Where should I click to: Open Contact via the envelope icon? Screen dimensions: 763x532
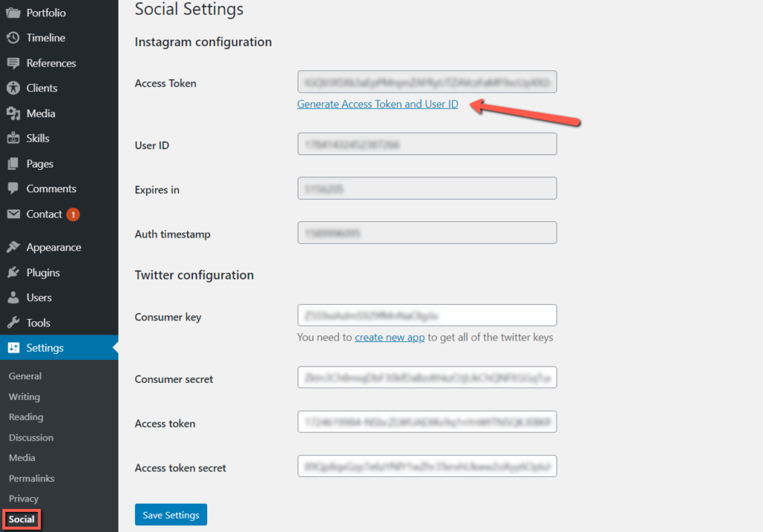[x=13, y=214]
